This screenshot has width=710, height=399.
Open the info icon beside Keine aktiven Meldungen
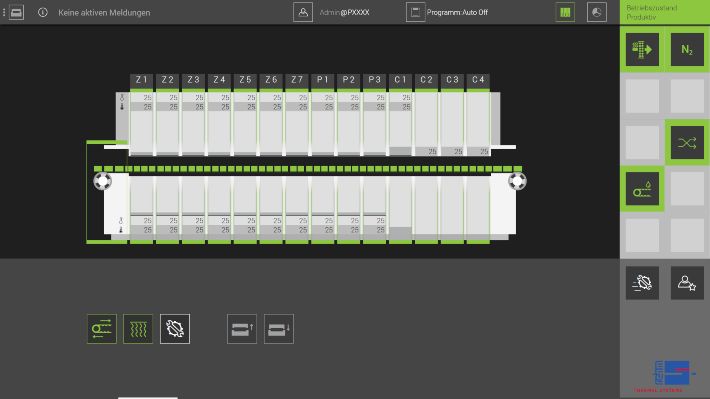tap(43, 12)
